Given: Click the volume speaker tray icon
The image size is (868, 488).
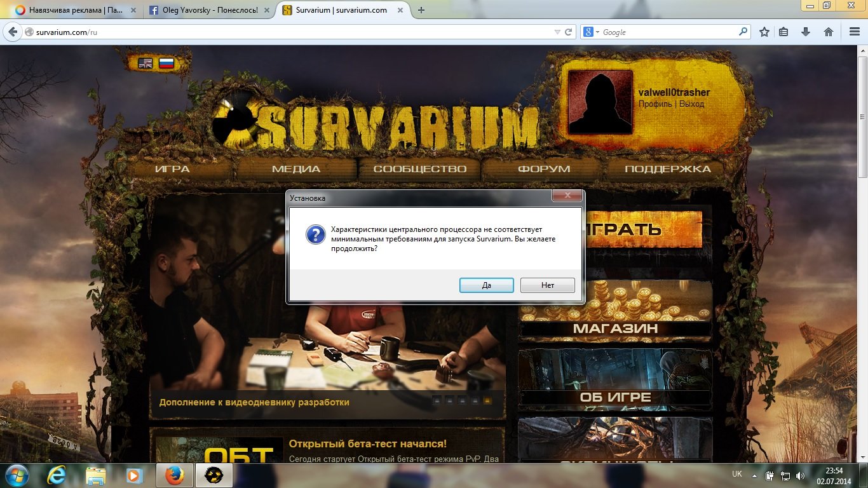Looking at the screenshot, I should (x=800, y=475).
